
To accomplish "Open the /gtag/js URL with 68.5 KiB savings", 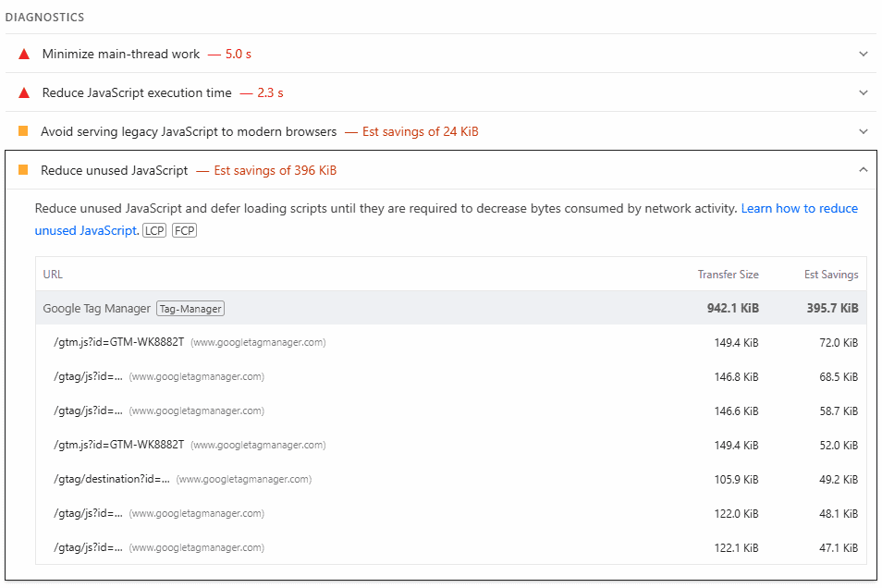I will click(x=89, y=377).
